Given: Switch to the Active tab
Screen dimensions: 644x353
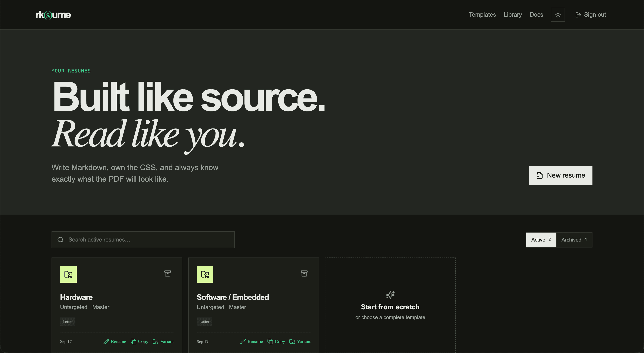Looking at the screenshot, I should (541, 240).
